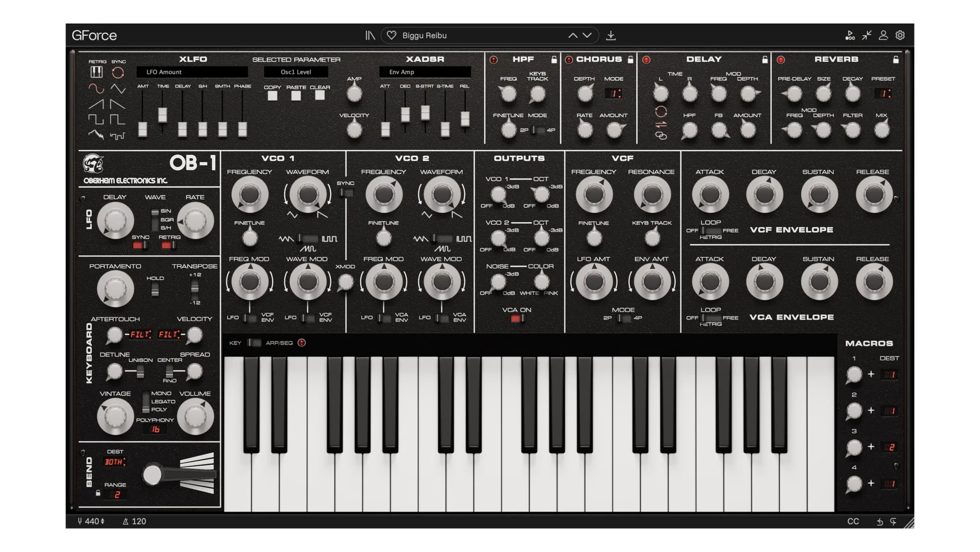Enable the XLFO sync circular arrow icon
The width and height of the screenshot is (980, 552).
click(118, 73)
